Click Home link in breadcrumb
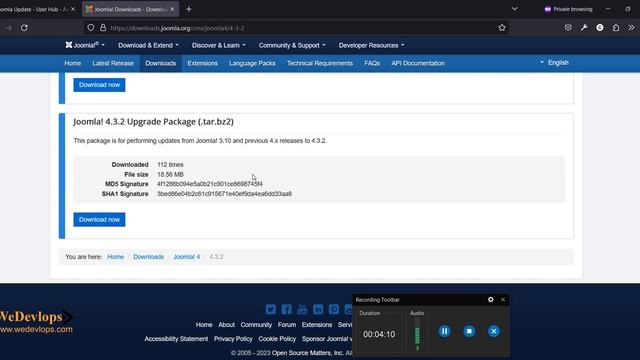 [116, 257]
